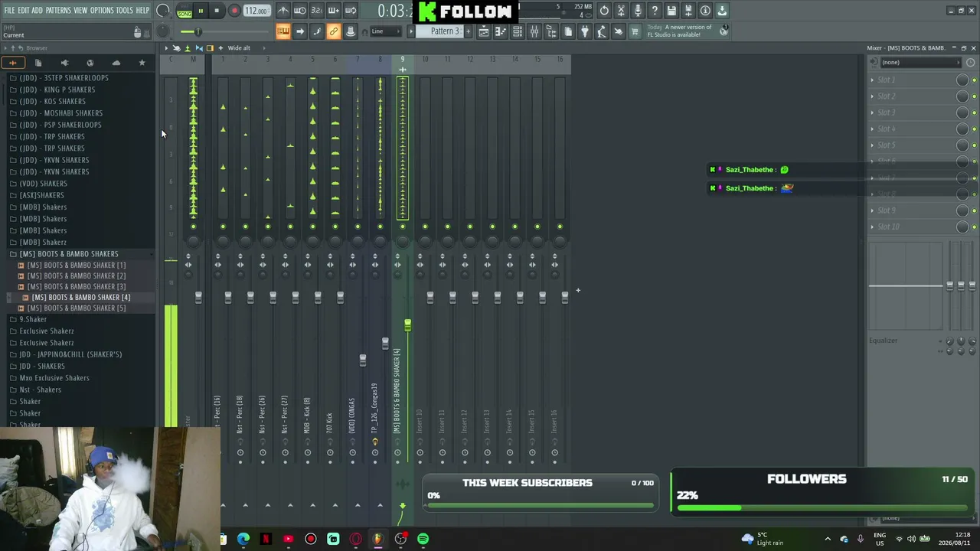Select sample [MS] BOOTS & BAMBO SHAKER [1]
The height and width of the screenshot is (551, 980).
(76, 265)
